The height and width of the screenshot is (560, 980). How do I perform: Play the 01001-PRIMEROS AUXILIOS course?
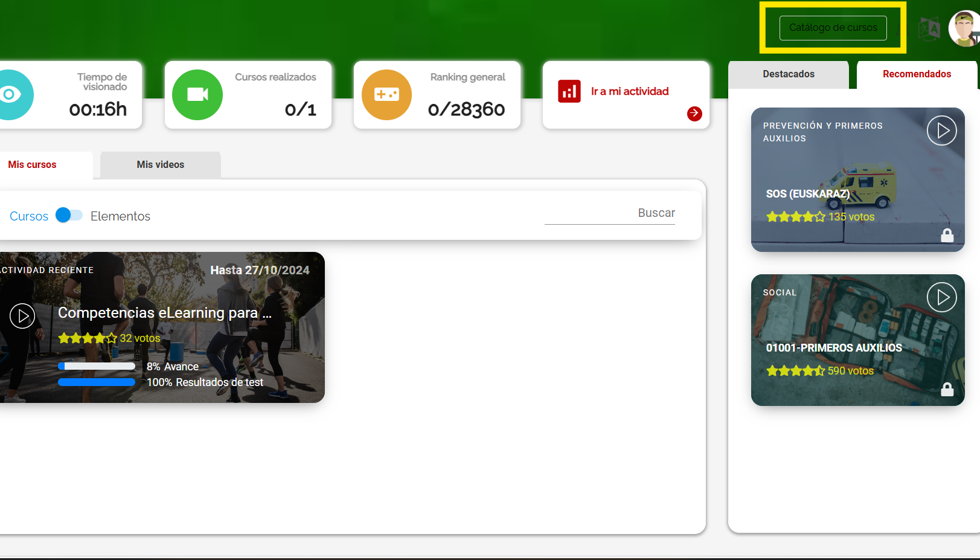(x=941, y=297)
